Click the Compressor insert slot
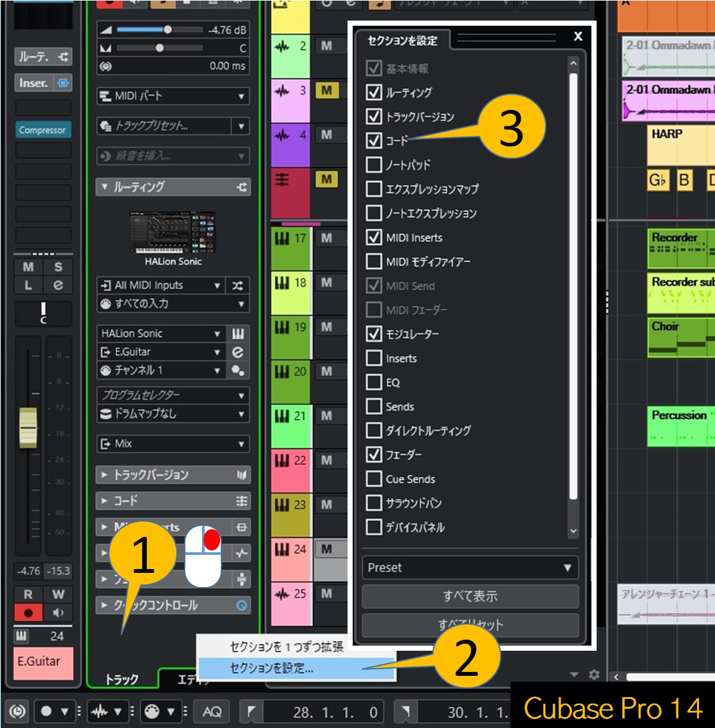 pos(42,130)
